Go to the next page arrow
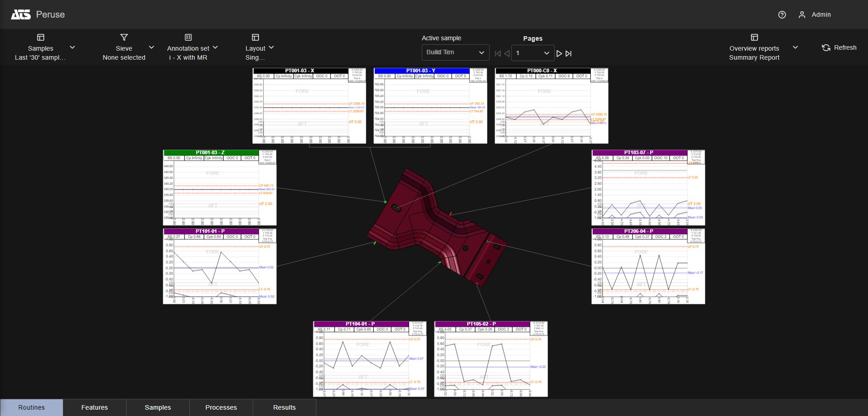This screenshot has width=868, height=416. (x=559, y=53)
